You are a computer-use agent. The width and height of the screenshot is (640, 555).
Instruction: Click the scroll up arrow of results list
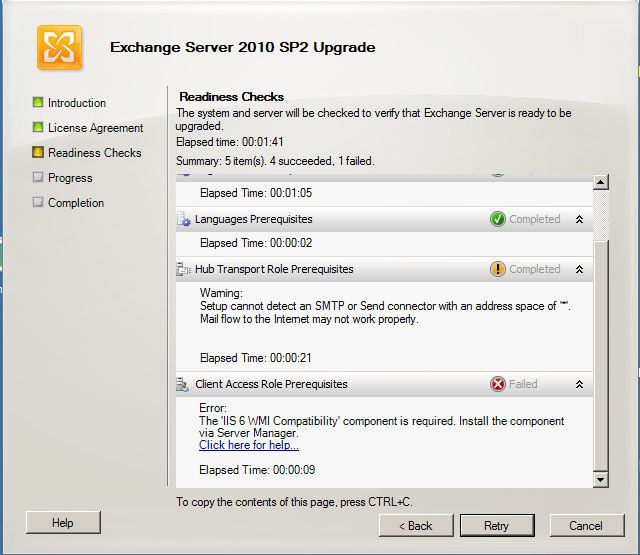coord(600,182)
